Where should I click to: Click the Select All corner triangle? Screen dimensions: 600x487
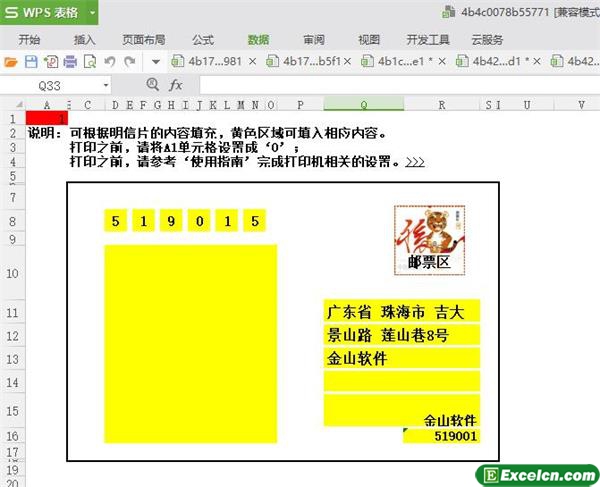click(x=18, y=105)
